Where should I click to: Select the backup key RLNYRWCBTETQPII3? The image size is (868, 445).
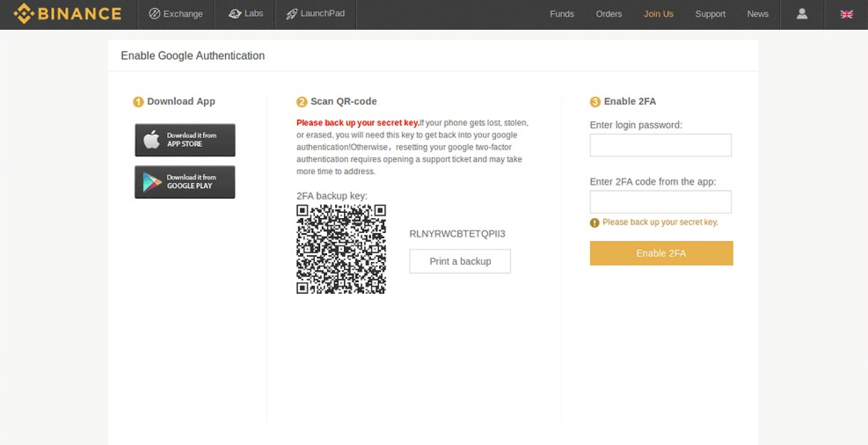(x=457, y=234)
